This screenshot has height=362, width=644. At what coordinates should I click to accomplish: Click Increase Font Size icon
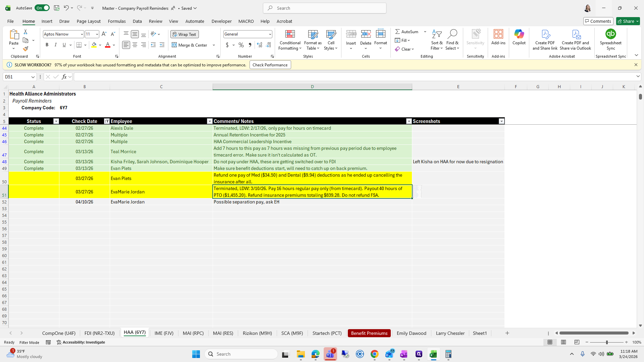click(104, 34)
